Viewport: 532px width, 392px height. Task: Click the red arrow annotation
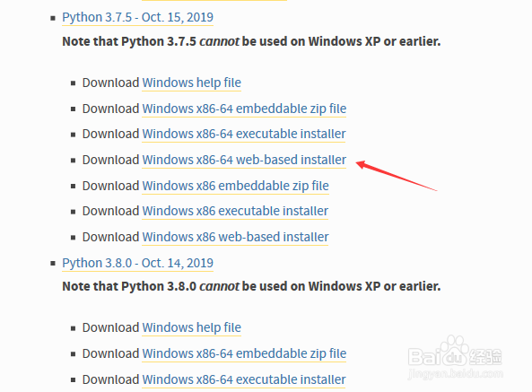click(x=397, y=176)
